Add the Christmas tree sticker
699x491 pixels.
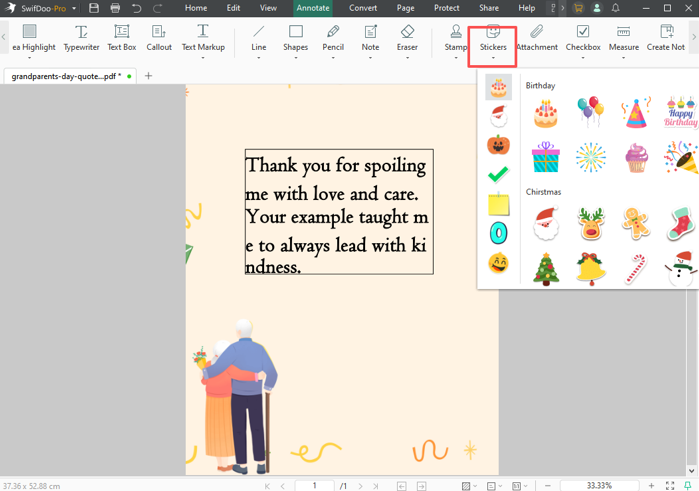tap(545, 269)
